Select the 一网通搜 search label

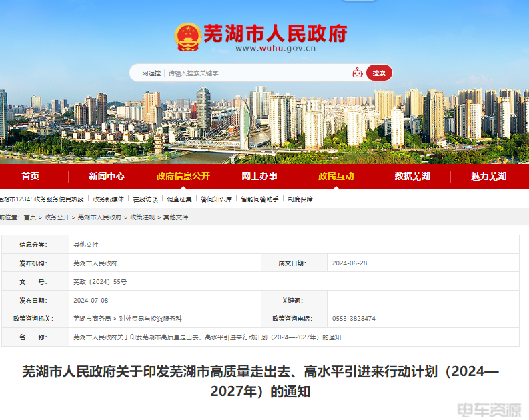point(148,73)
